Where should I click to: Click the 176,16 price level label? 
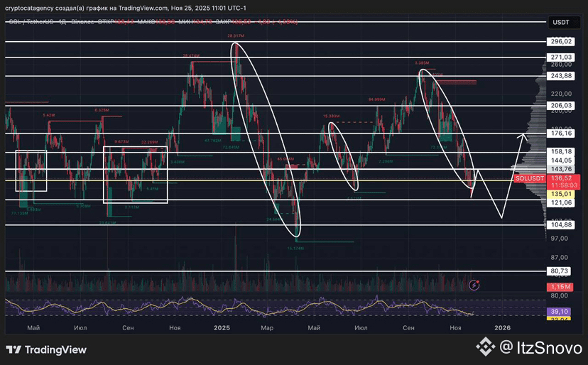(561, 133)
